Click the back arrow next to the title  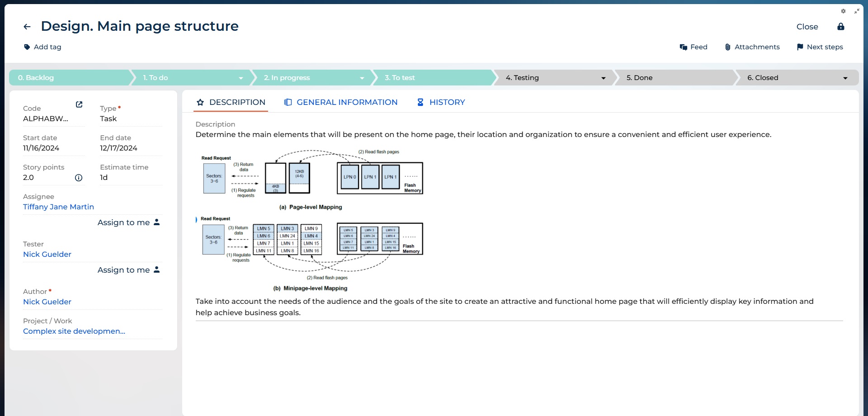tap(27, 27)
